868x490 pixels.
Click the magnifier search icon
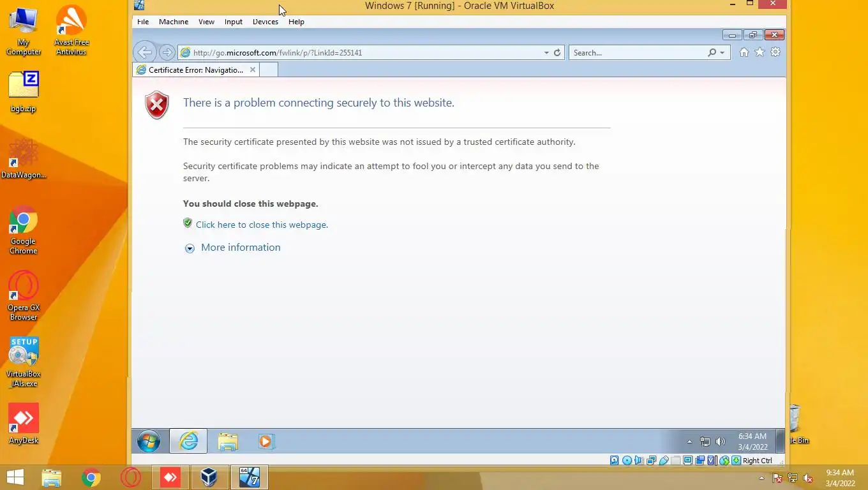pyautogui.click(x=712, y=53)
